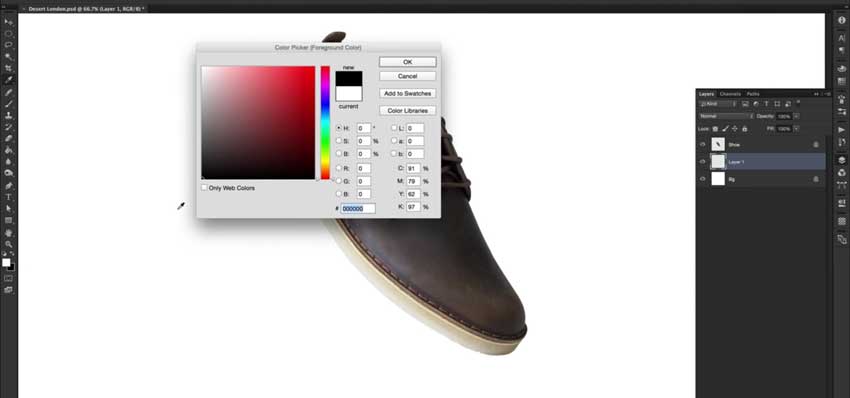Click Add to Swatches button
Viewport: 850px width, 398px height.
pos(408,93)
